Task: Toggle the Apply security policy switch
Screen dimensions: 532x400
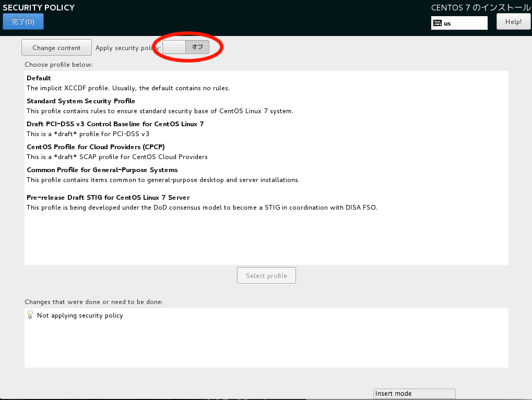Action: (185, 47)
